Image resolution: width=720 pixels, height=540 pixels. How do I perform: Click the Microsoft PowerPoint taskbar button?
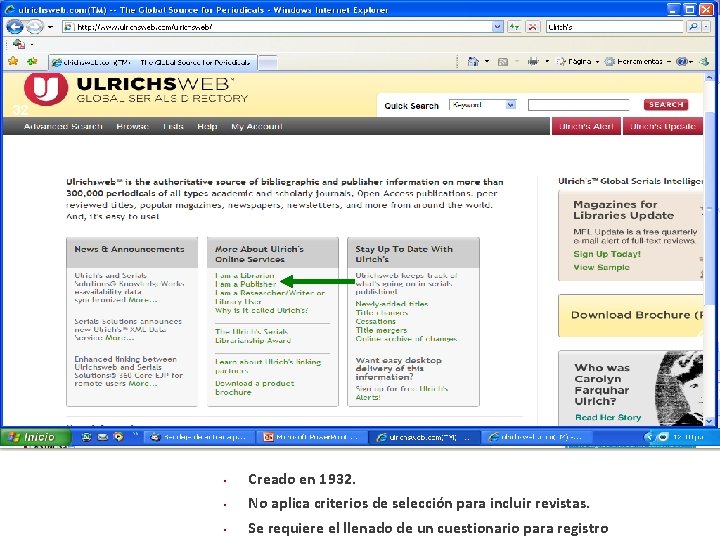pyautogui.click(x=313, y=437)
